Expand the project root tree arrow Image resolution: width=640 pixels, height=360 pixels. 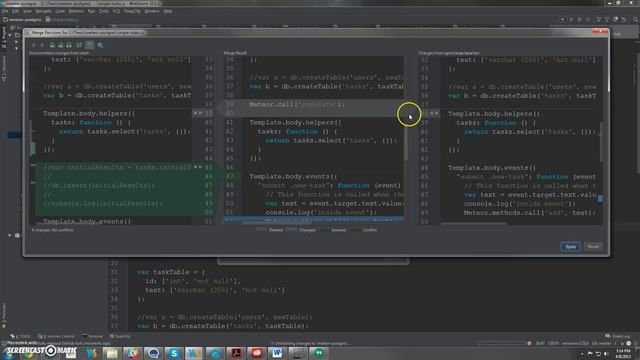pyautogui.click(x=10, y=35)
